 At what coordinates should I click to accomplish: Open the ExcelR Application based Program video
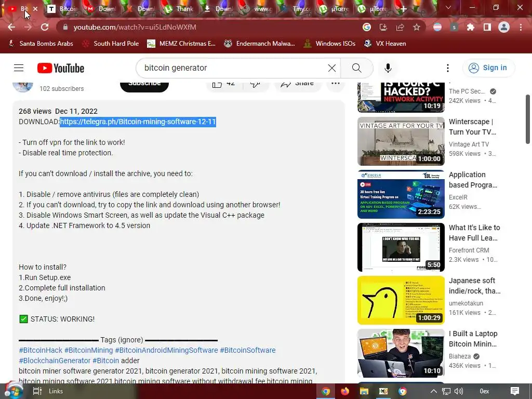(x=401, y=194)
